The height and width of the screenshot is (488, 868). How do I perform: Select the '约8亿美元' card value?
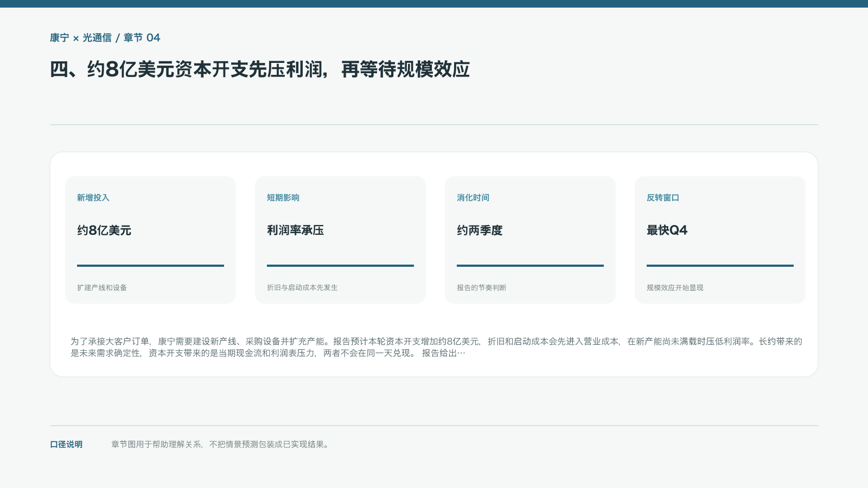point(104,230)
